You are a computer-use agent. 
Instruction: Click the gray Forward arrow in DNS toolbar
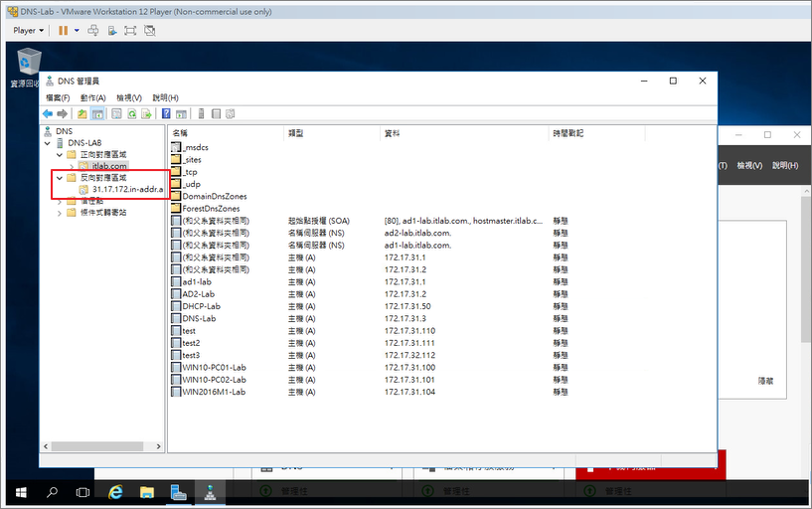tap(63, 114)
